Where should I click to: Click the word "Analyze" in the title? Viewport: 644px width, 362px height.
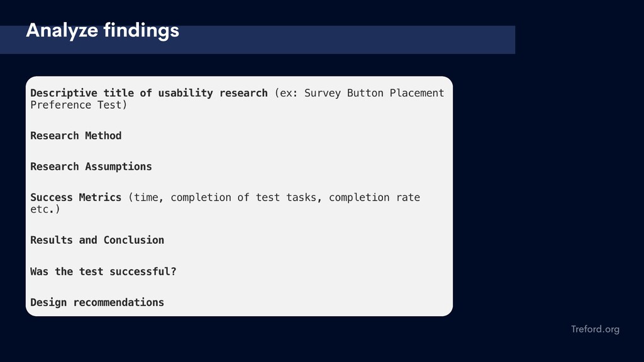pos(62,30)
